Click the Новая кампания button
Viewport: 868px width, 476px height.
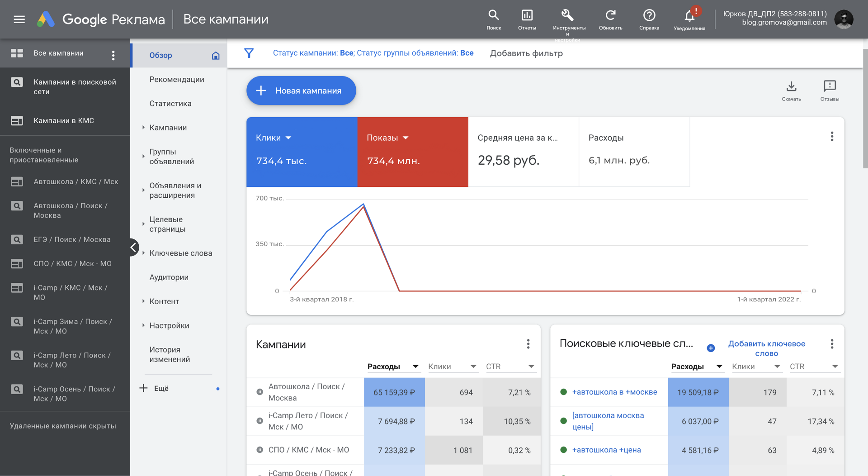[x=301, y=90]
